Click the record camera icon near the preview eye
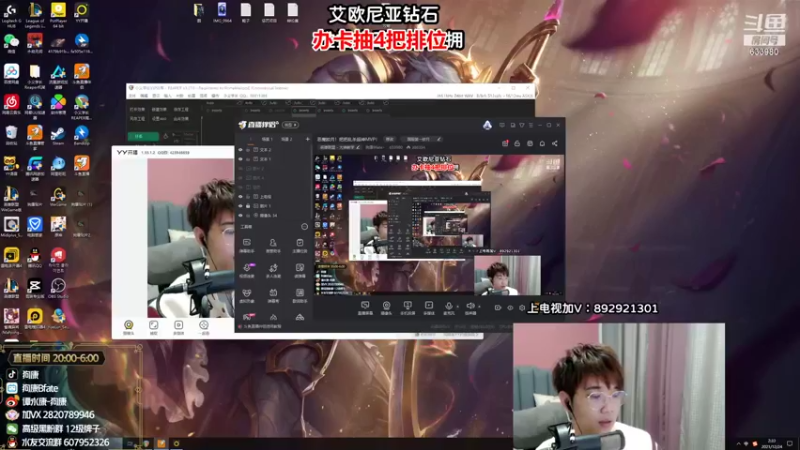The height and width of the screenshot is (450, 800). [497, 308]
